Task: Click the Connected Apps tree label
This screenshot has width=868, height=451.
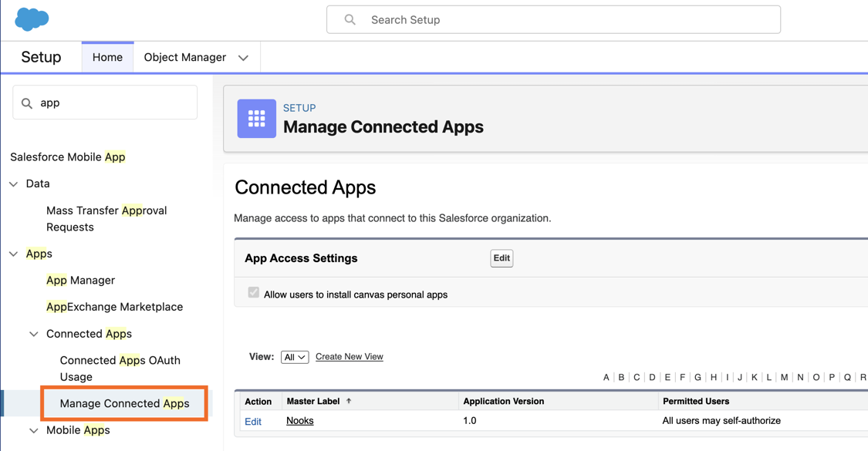Action: [90, 335]
